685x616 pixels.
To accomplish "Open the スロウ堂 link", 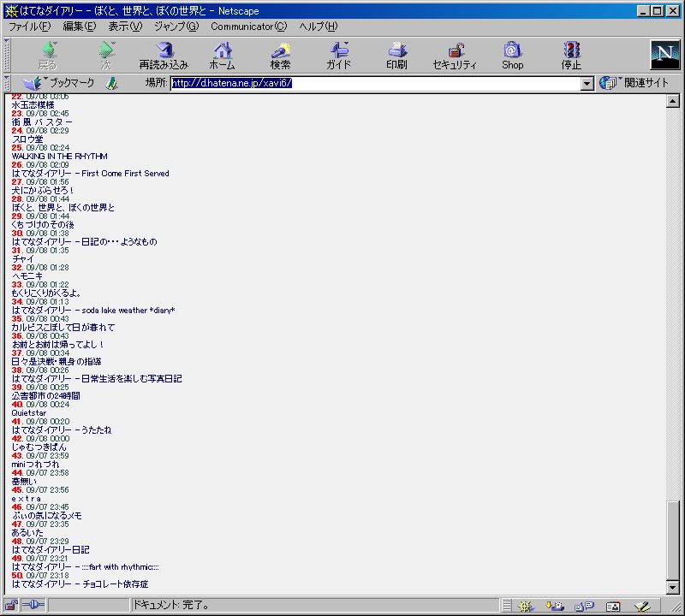I will click(x=27, y=139).
